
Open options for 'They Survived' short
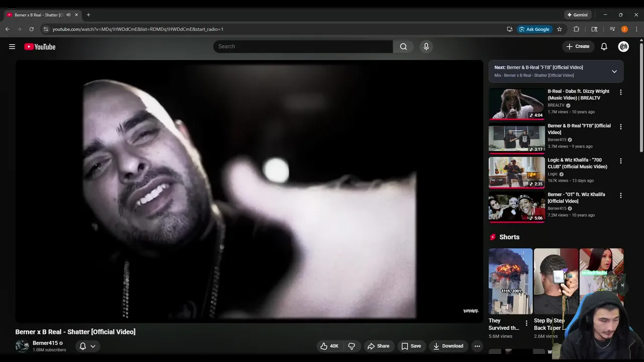[x=526, y=323]
